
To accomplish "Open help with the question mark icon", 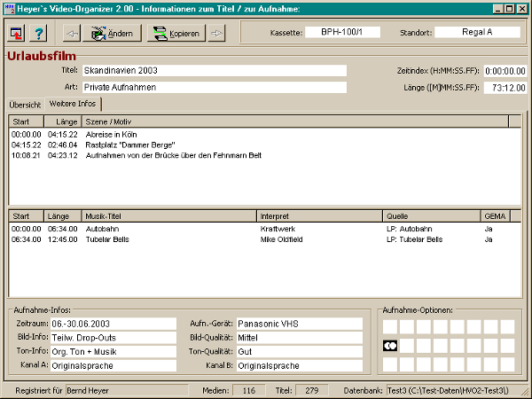I will (x=39, y=34).
